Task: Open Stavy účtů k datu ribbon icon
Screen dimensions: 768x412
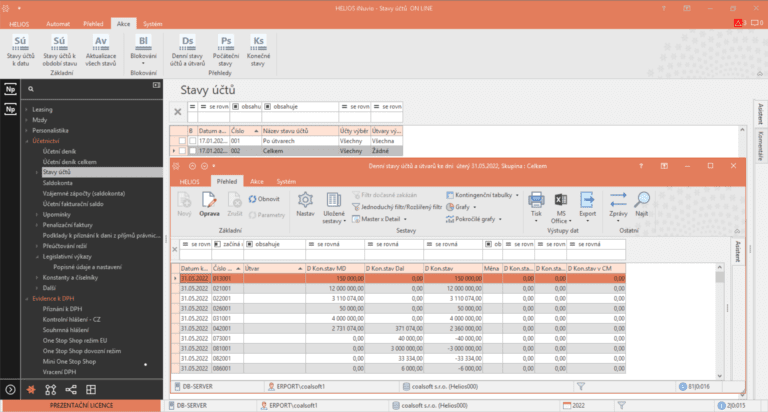Action: 20,51
